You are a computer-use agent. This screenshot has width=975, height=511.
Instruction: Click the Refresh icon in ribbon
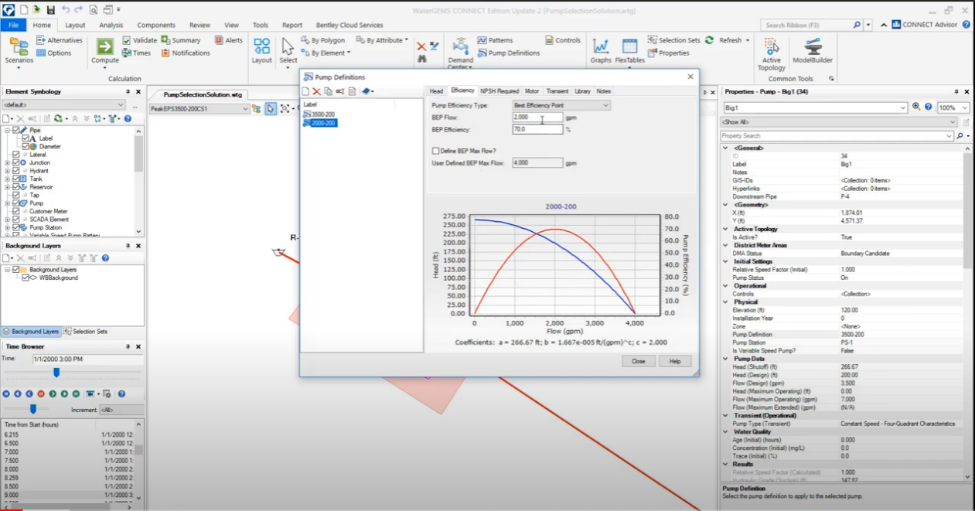coord(709,40)
